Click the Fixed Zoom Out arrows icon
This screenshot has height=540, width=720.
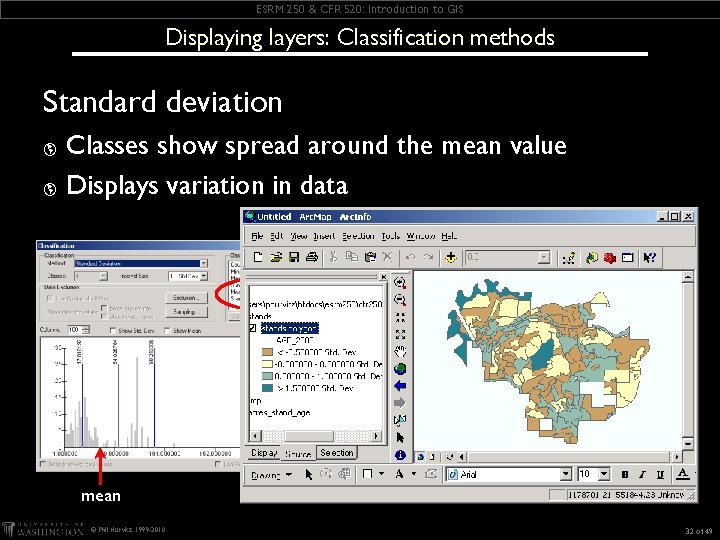coord(400,334)
